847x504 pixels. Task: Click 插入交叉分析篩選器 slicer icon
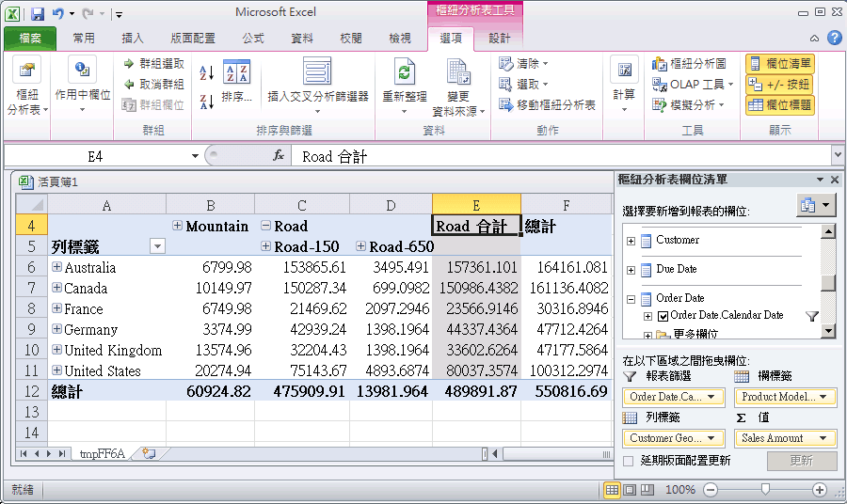tap(317, 72)
